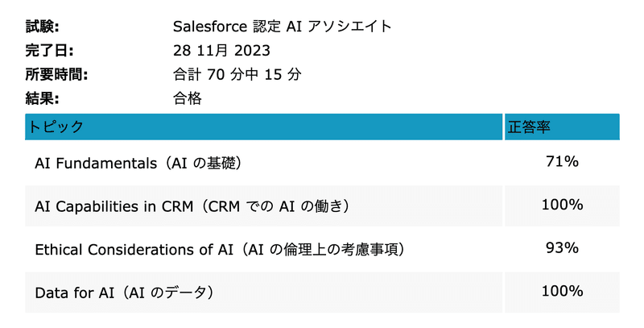Click the 100% score for AI Capabilities
This screenshot has height=328, width=644.
[562, 205]
